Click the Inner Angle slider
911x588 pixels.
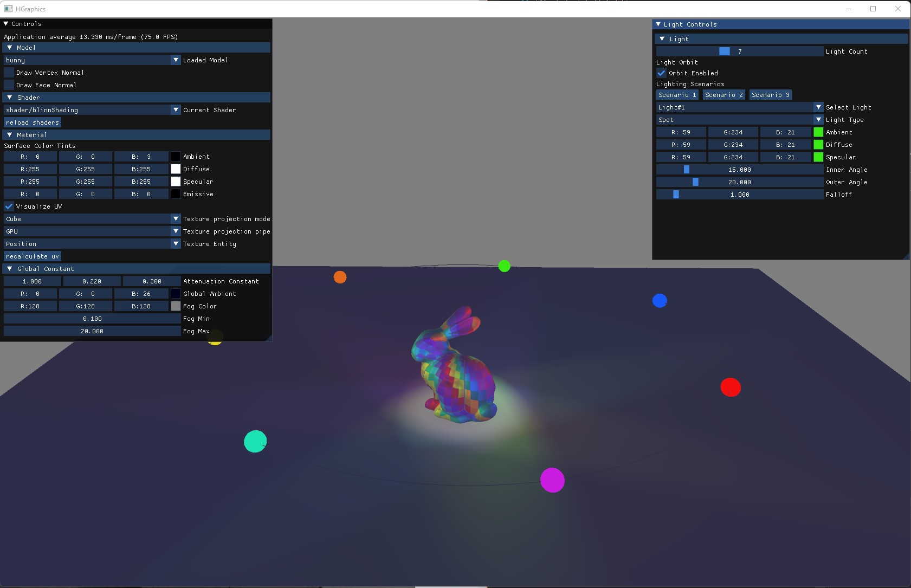(x=740, y=170)
